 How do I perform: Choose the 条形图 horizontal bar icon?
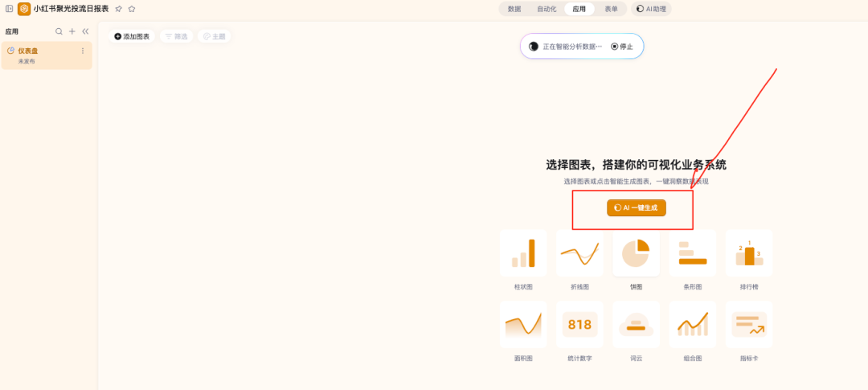coord(693,253)
